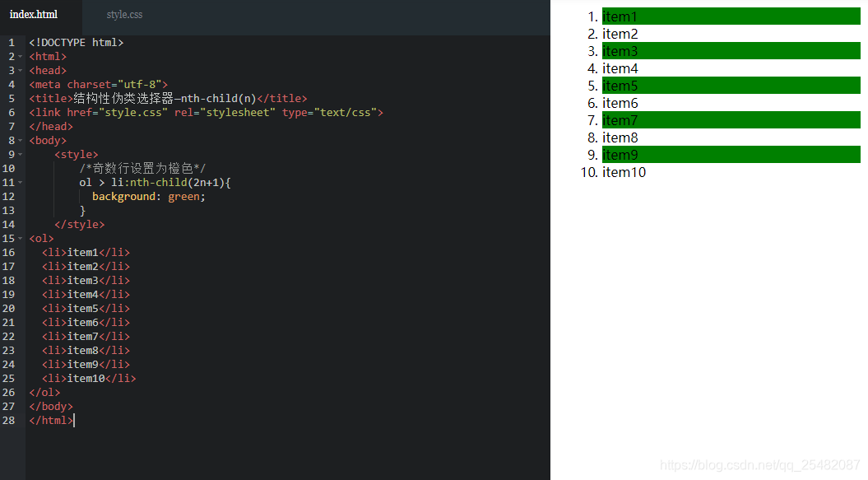Click line number 14 in gutter

pyautogui.click(x=8, y=225)
